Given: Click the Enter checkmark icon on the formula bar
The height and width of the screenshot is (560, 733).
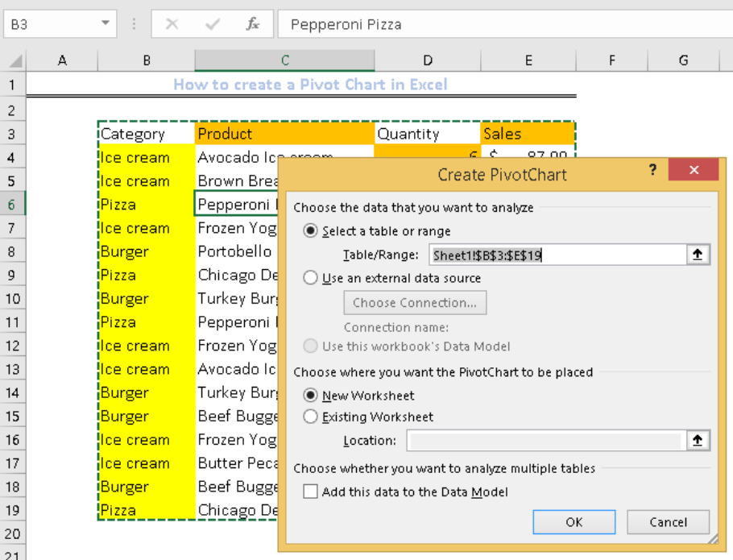Looking at the screenshot, I should [213, 23].
